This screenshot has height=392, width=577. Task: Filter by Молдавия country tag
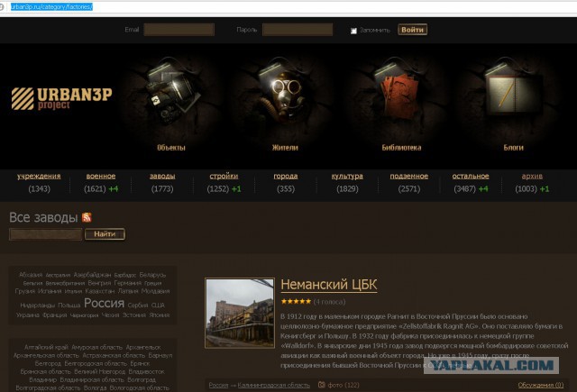pos(156,291)
